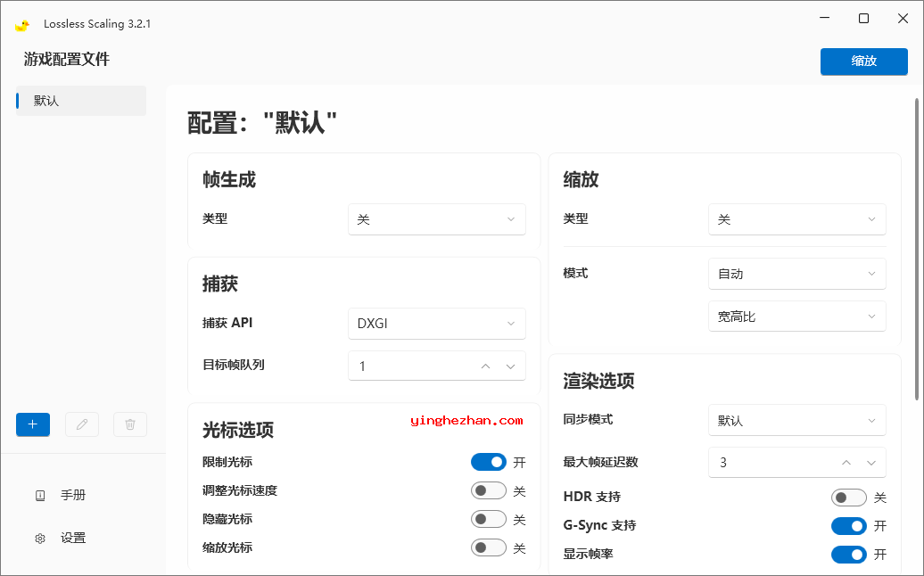The width and height of the screenshot is (924, 576).
Task: Click the 帧生成 section heading
Action: pos(229,179)
